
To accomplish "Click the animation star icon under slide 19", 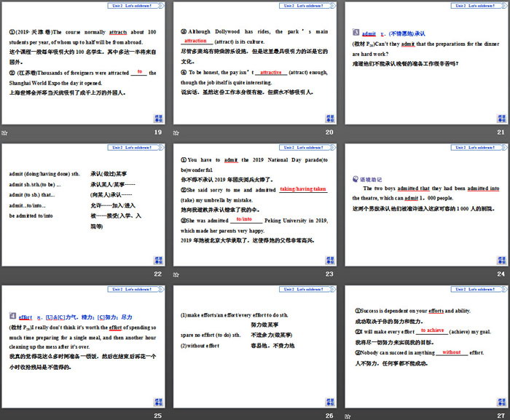I will (4, 132).
